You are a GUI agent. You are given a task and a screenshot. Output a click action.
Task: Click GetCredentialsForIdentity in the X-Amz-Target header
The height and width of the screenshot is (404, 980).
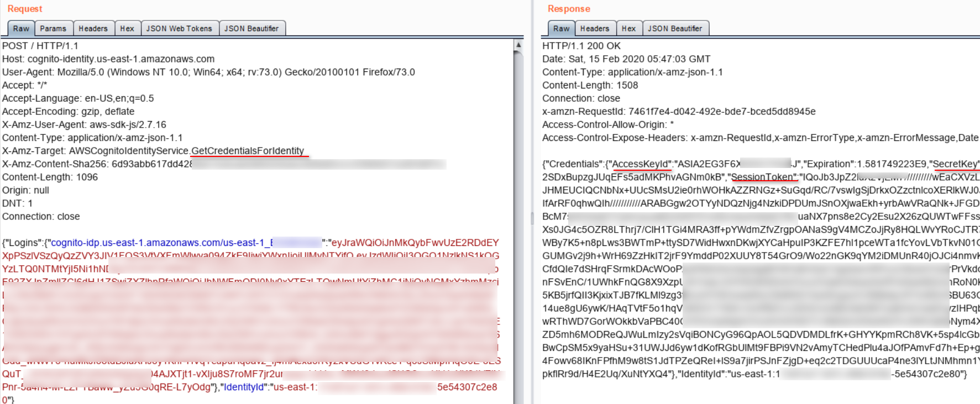click(248, 151)
